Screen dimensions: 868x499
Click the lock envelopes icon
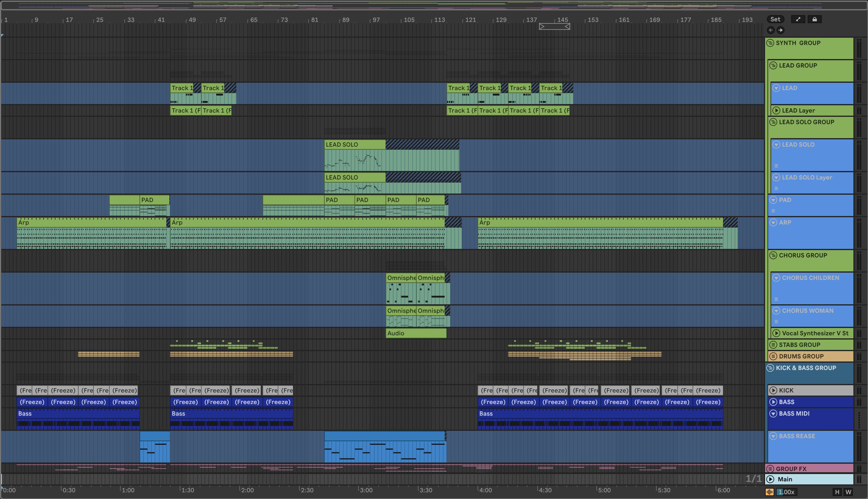814,19
